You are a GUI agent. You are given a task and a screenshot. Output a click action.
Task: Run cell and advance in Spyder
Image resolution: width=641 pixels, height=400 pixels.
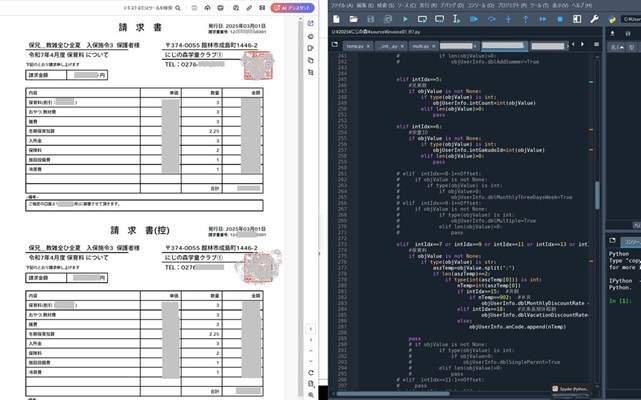[x=439, y=19]
